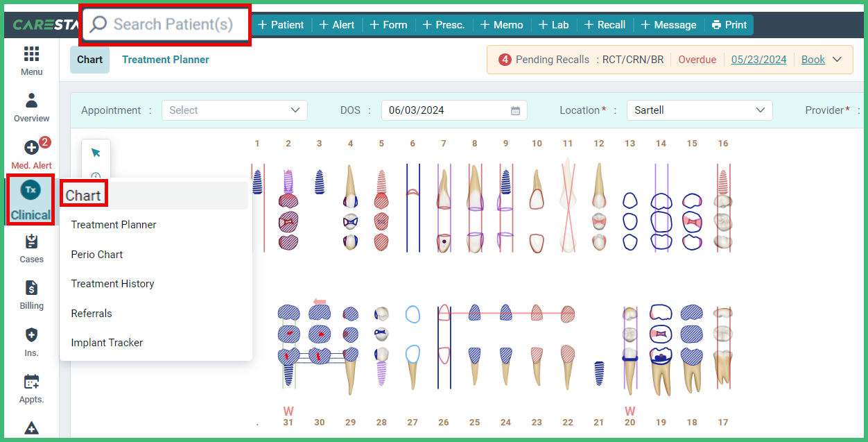Click the info icon below the pointer tool

pyautogui.click(x=96, y=175)
